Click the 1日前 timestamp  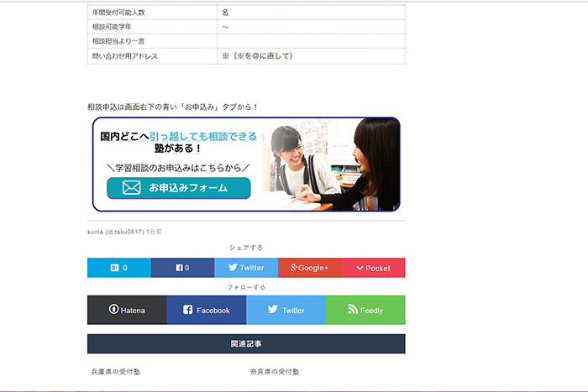[x=154, y=231]
